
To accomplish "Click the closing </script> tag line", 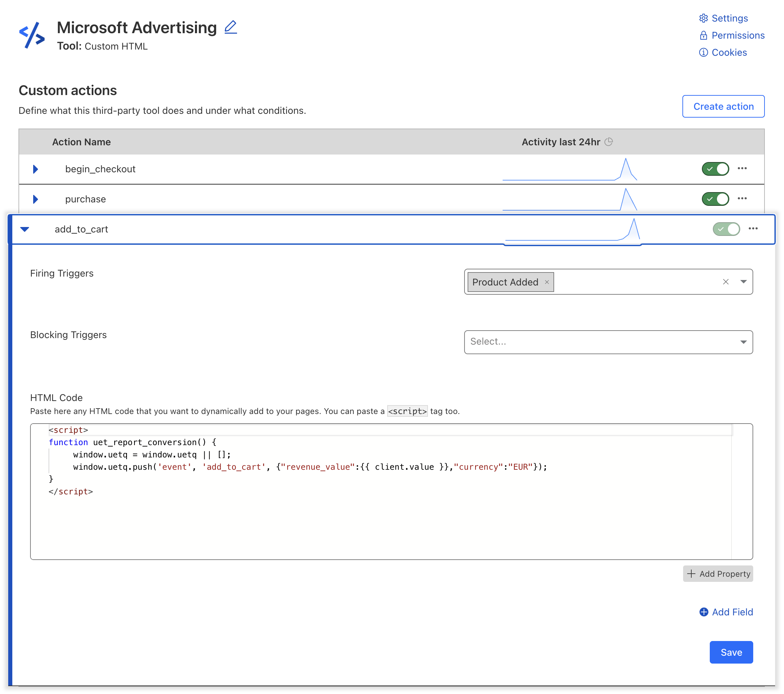I will tap(70, 491).
